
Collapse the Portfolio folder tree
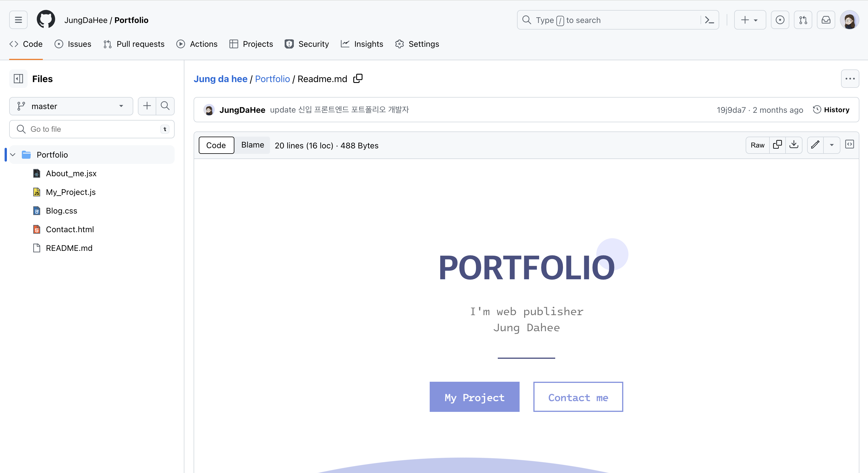tap(13, 155)
